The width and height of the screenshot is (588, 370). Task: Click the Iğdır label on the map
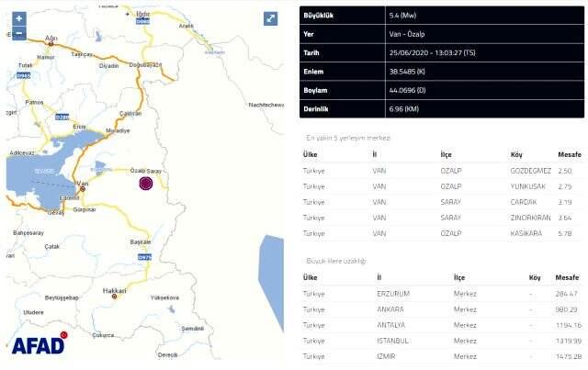coord(141,14)
